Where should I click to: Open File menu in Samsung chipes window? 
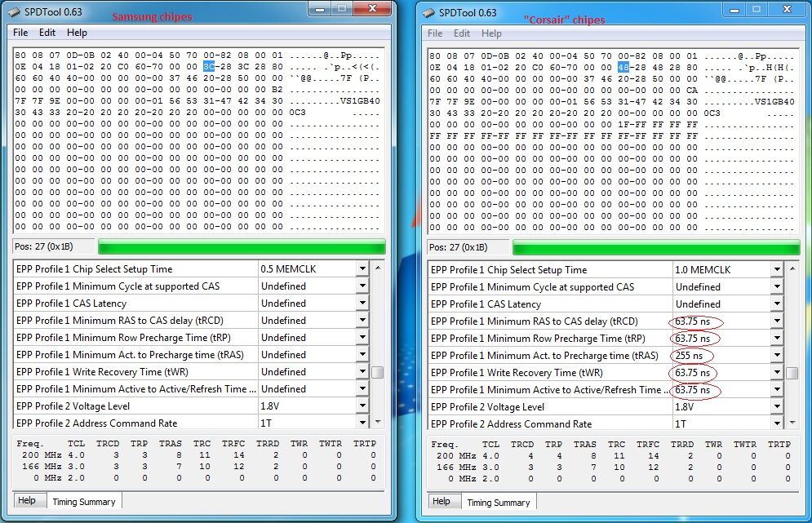tap(20, 33)
